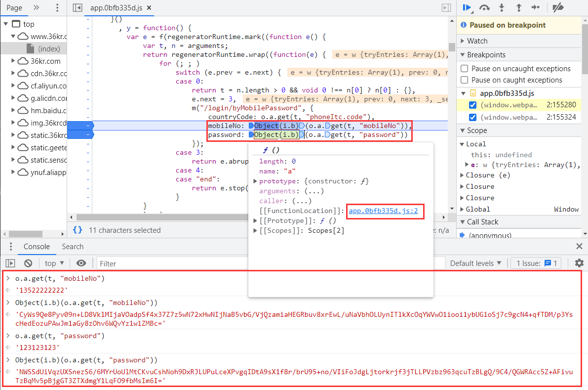Click the 1 Issue button
The width and height of the screenshot is (588, 390).
click(x=536, y=263)
